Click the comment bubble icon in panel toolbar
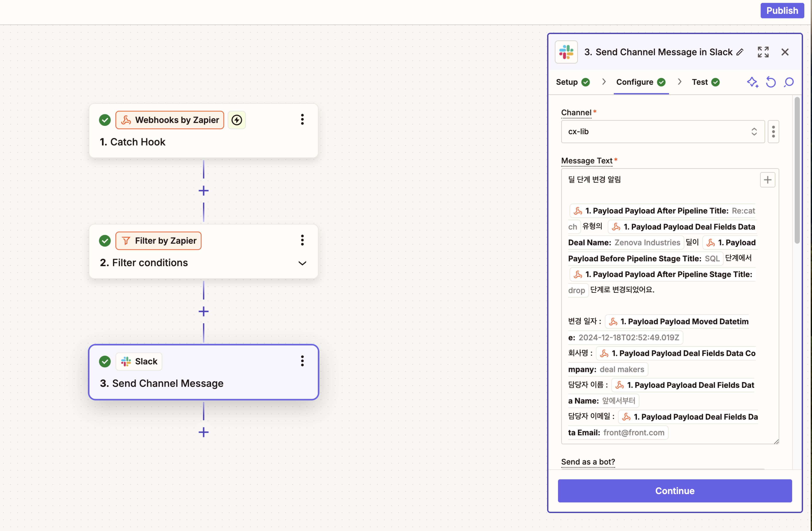Screen dimensions: 812x531 789,82
